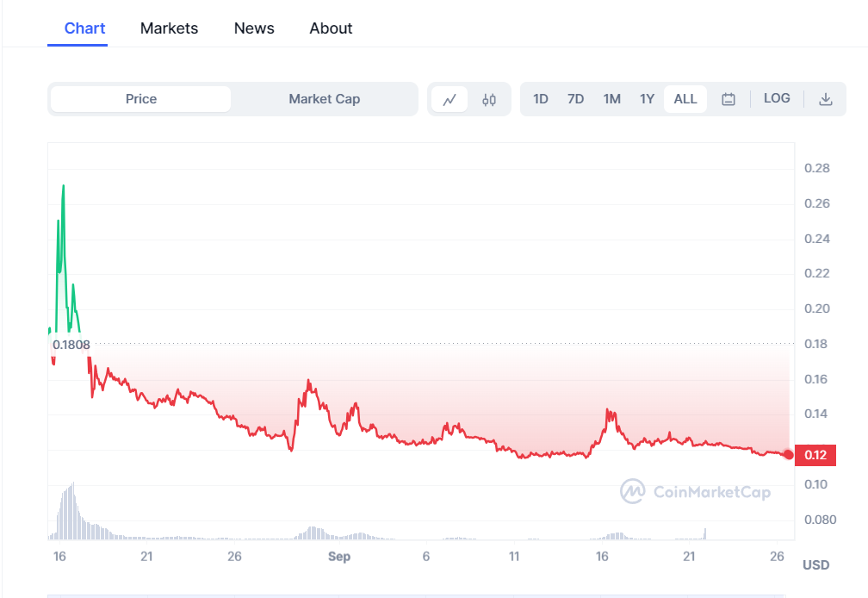
Task: Switch to the Chart tab
Action: [x=84, y=28]
